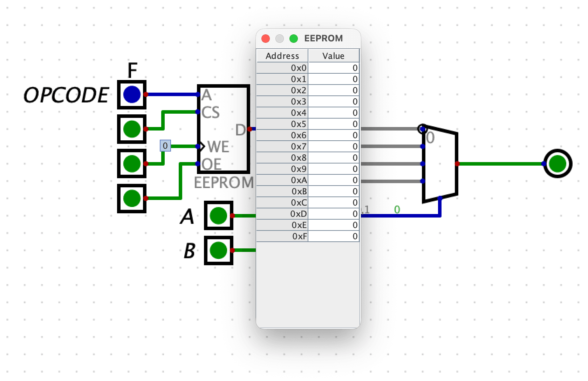Screen dimensions: 588x381
Task: Select the EEPROM component block
Action: (224, 129)
